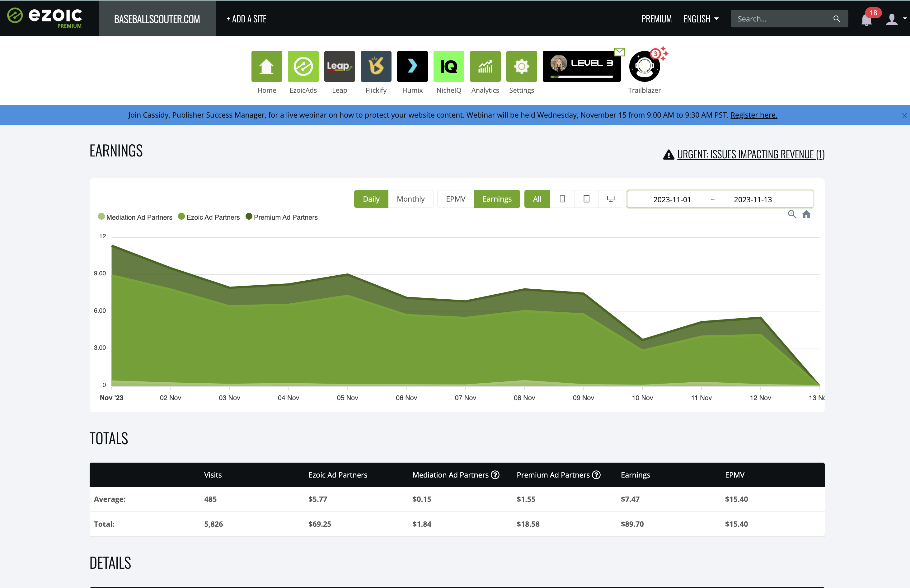Select total visits value 5,826
Viewport: 910px width, 588px height.
coord(213,524)
